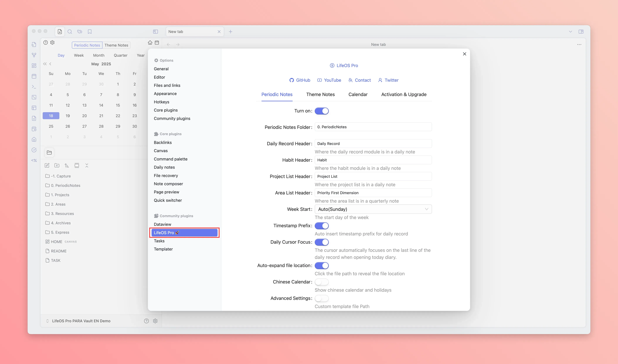Click the new note pencil icon
The image size is (618, 364).
point(47,166)
